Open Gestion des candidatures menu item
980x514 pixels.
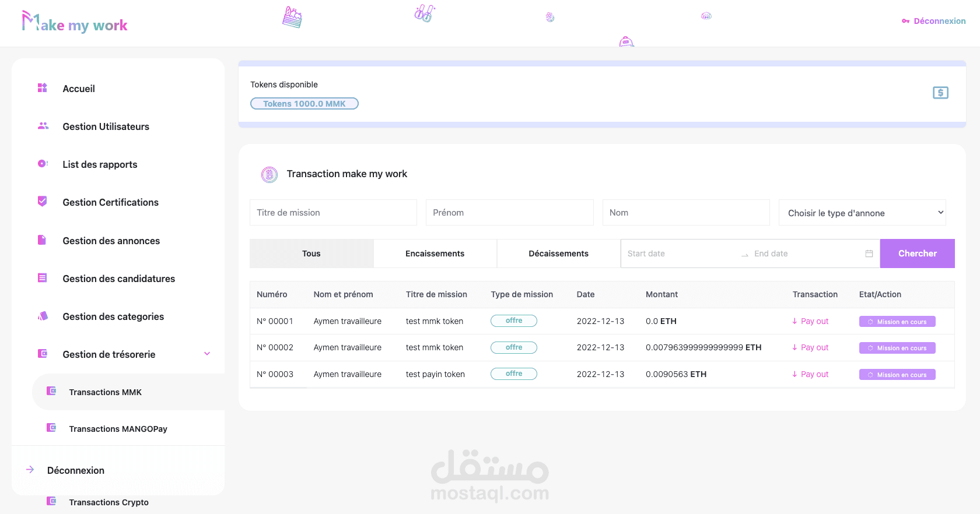click(119, 279)
